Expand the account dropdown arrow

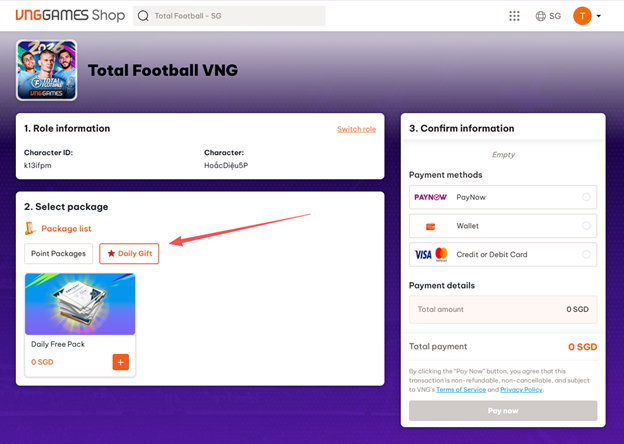pos(599,16)
